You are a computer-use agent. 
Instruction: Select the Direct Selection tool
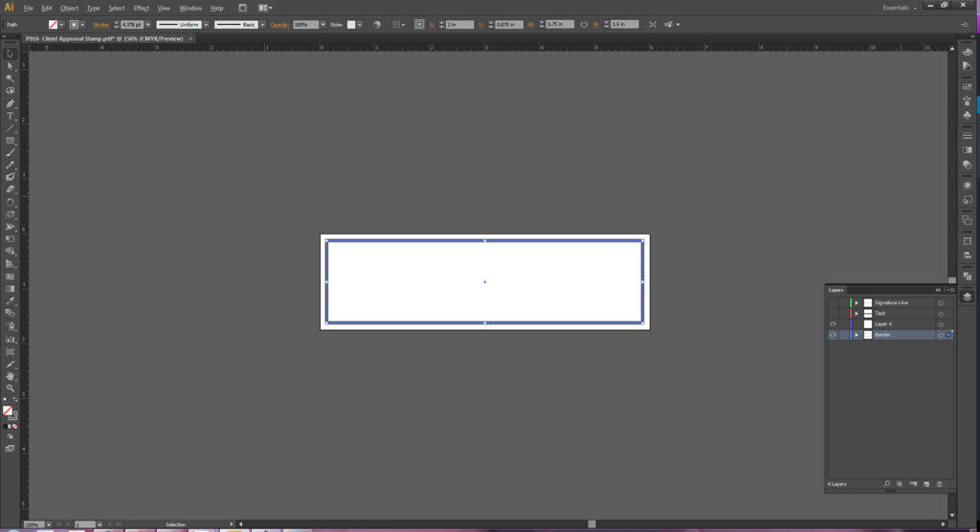pos(10,66)
